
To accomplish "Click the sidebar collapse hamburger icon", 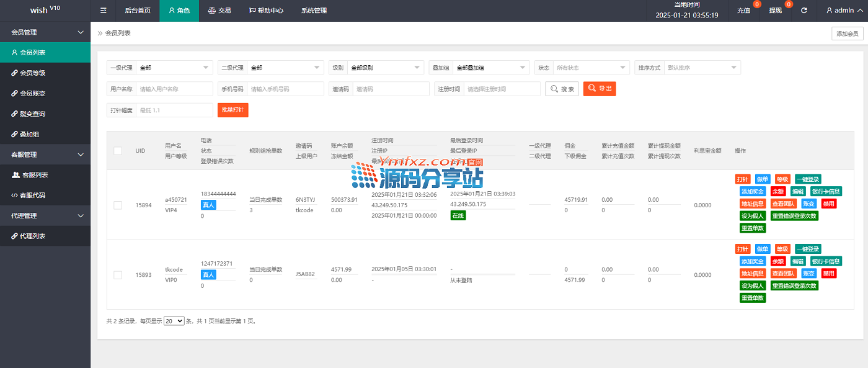I will [x=104, y=11].
